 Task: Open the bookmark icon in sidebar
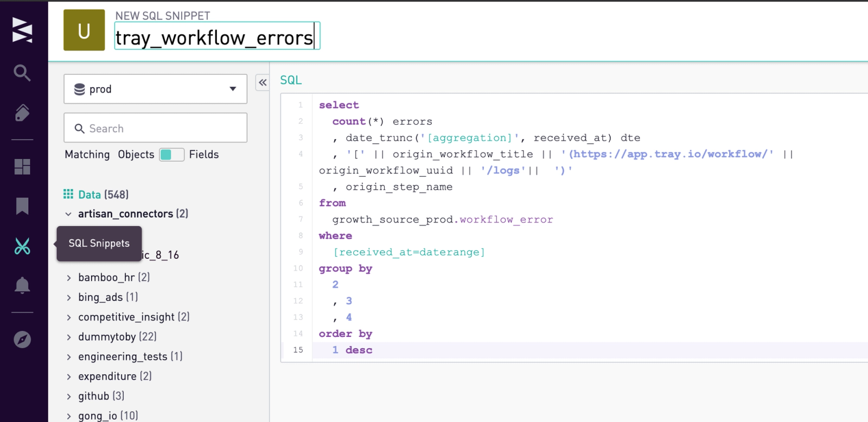point(22,206)
